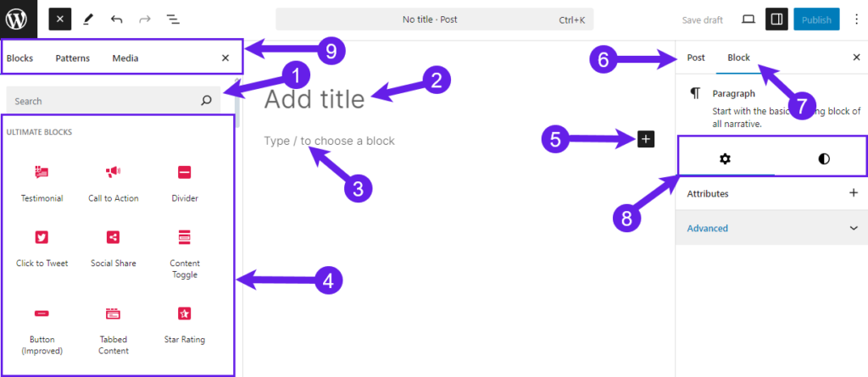Add the Social Share block
868x377 pixels.
pos(113,250)
